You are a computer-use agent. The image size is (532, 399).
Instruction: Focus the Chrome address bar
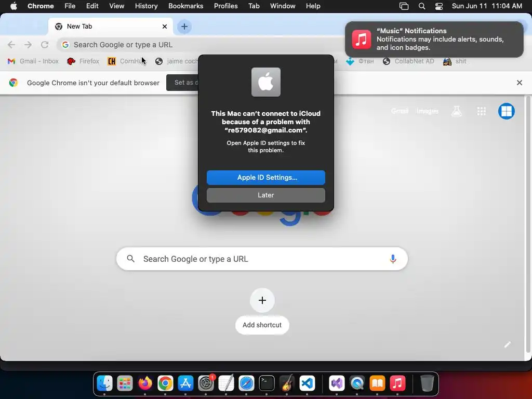click(200, 45)
